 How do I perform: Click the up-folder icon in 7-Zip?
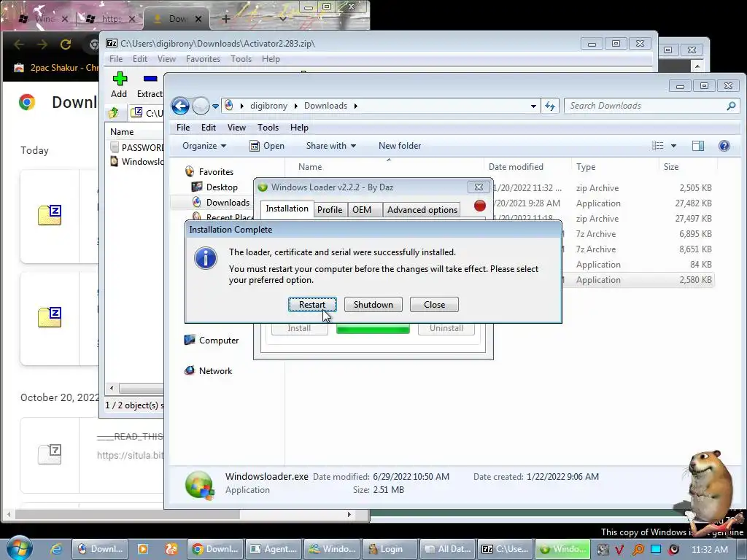[113, 113]
